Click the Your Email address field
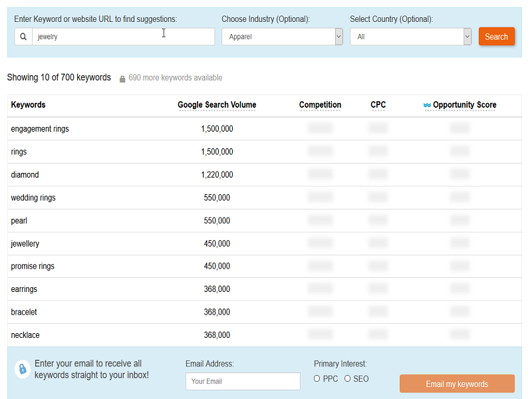Image resolution: width=532 pixels, height=399 pixels. pyautogui.click(x=243, y=381)
